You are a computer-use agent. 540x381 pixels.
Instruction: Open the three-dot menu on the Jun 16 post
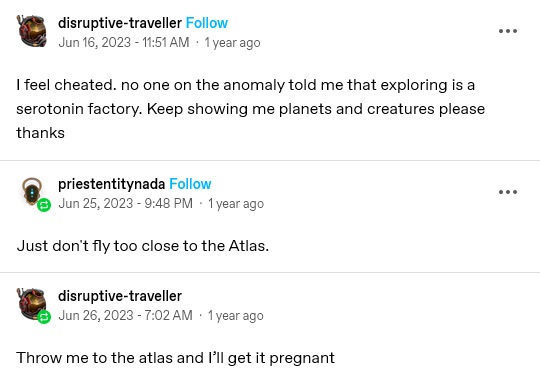click(x=508, y=31)
